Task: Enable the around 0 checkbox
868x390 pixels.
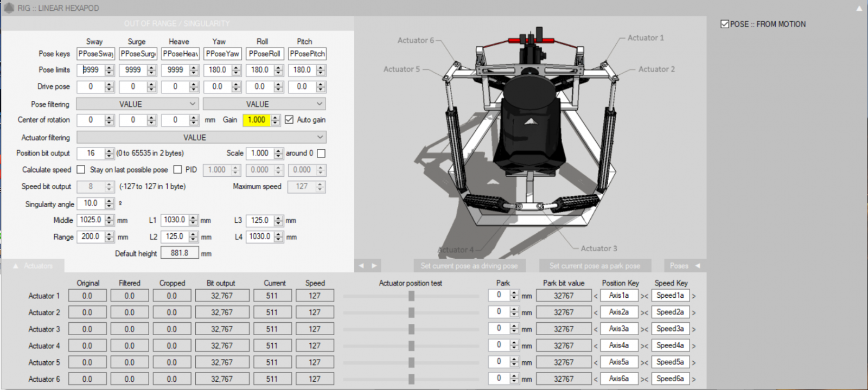Action: click(x=321, y=154)
